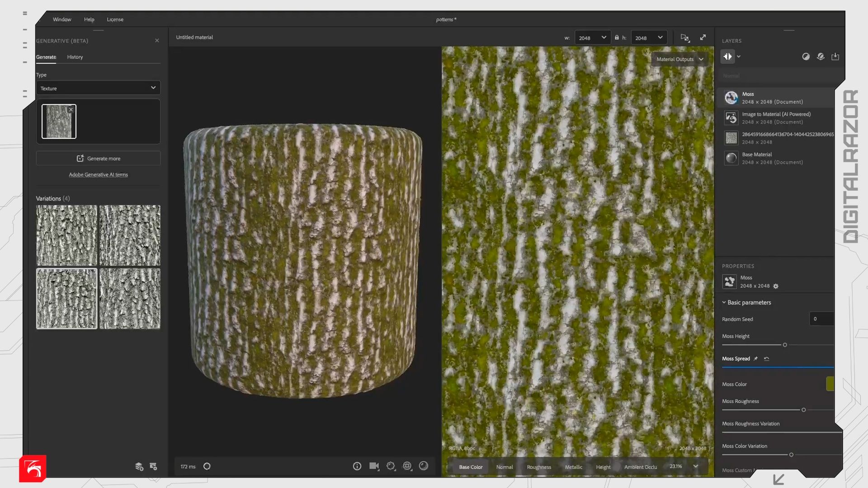Click the export/download icon in Layers
The height and width of the screenshot is (488, 868).
click(x=835, y=56)
